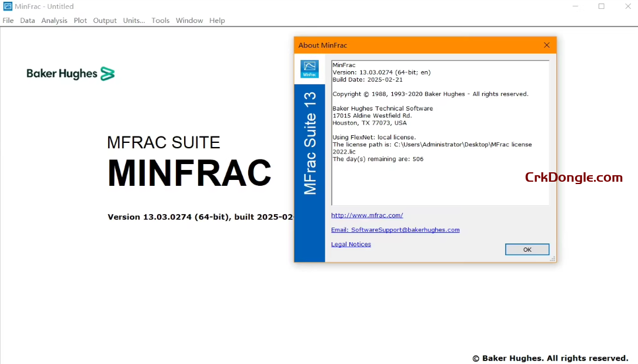The width and height of the screenshot is (638, 364).
Task: Click the Baker Hughes logo
Action: (70, 73)
